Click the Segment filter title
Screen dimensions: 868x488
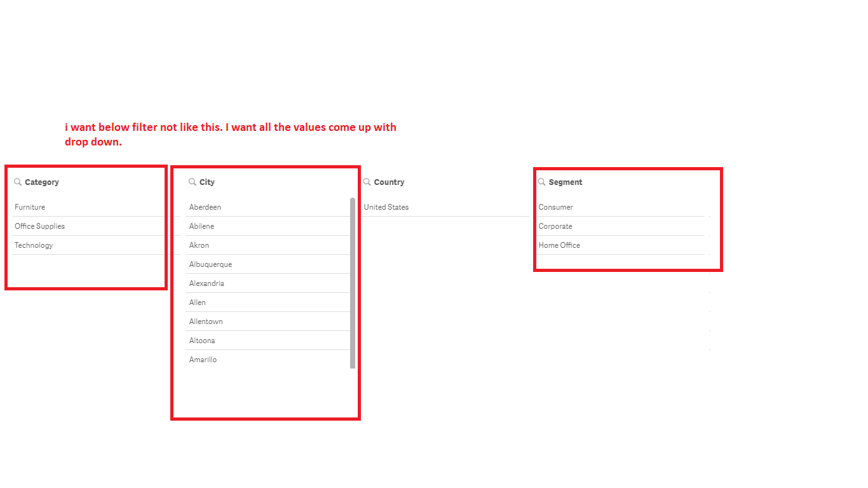coord(566,182)
